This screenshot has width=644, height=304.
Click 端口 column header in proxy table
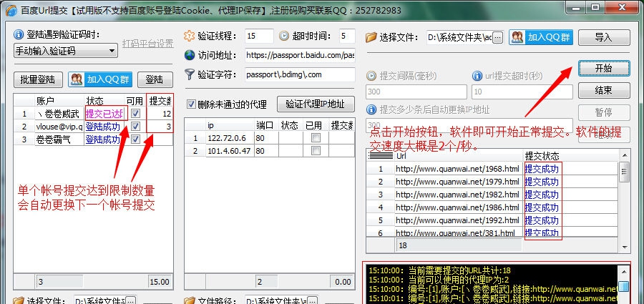267,125
